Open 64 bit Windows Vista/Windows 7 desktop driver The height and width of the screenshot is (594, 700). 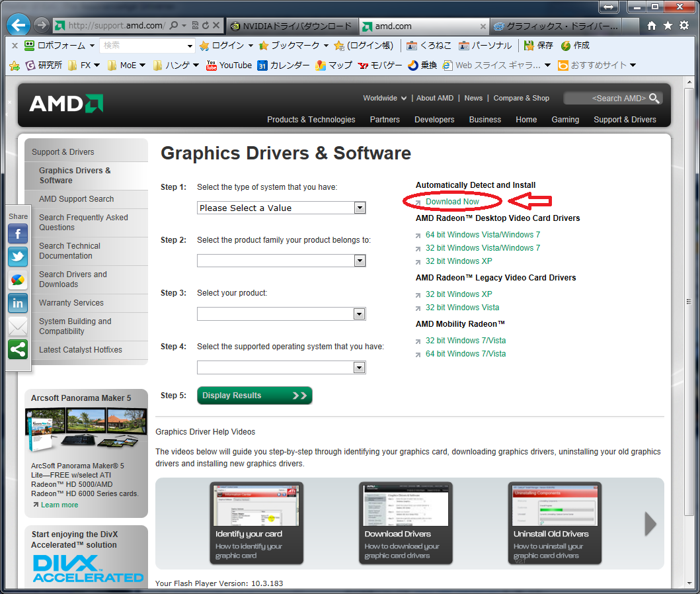coord(483,234)
